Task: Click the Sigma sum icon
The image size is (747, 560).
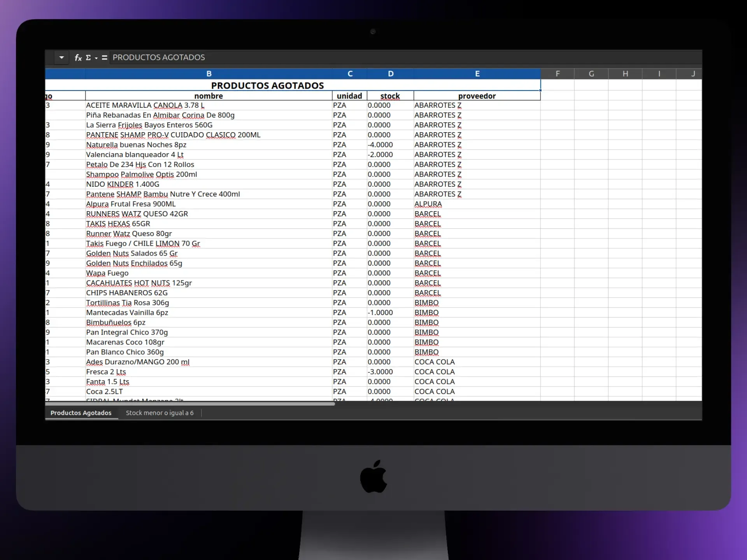Action: pyautogui.click(x=88, y=58)
